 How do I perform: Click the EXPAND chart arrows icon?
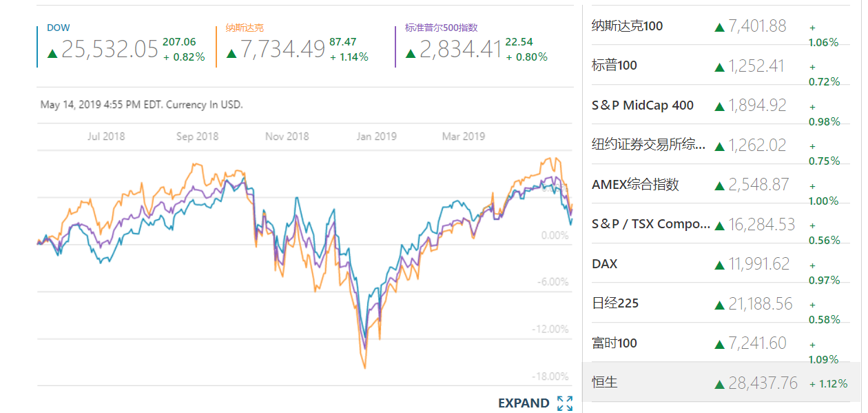[x=565, y=403]
